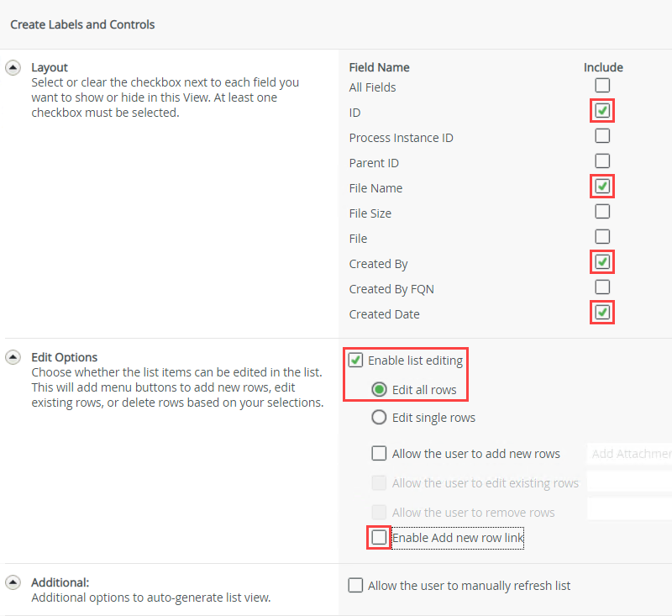Include the Process Instance ID field
Image resolution: width=672 pixels, height=616 pixels.
(x=602, y=135)
